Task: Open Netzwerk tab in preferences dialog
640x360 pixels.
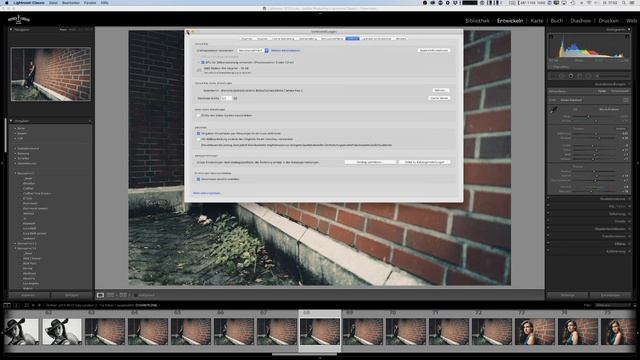Action: tap(401, 39)
